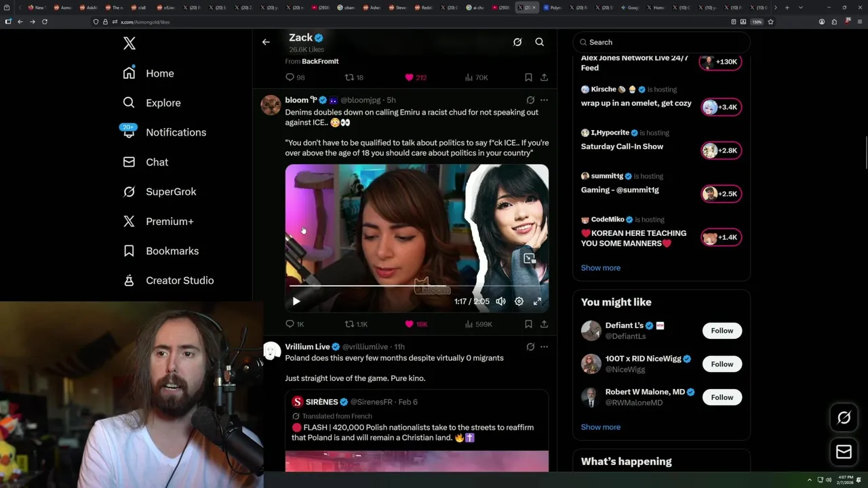Click Grok icon on Vrillium Live post
This screenshot has width=868, height=488.
pos(530,347)
